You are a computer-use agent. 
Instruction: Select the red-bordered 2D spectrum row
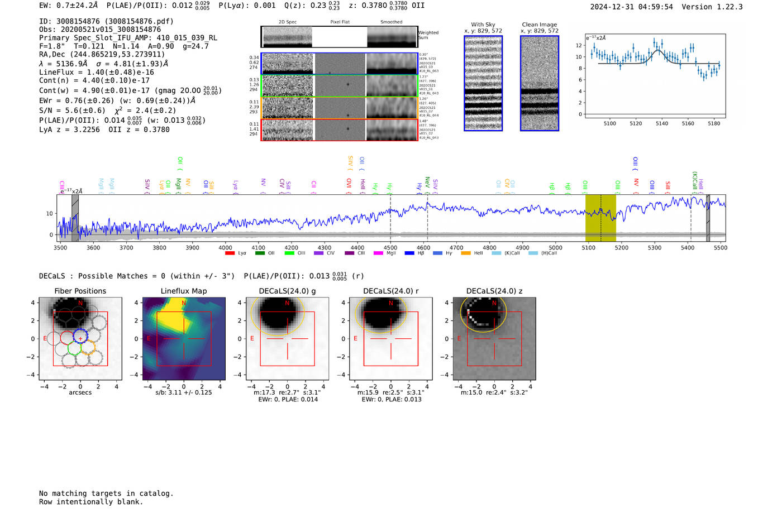point(339,130)
